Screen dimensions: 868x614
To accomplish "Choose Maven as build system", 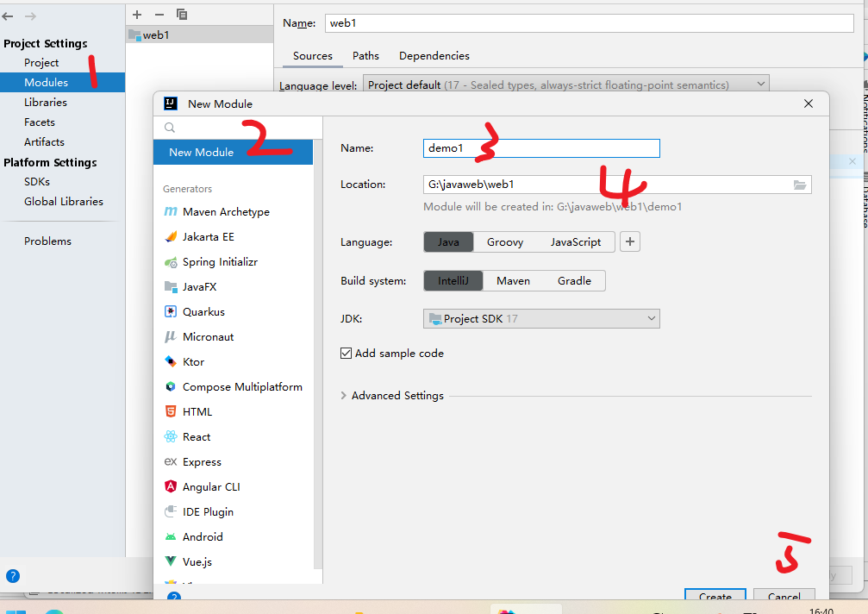I will [513, 281].
